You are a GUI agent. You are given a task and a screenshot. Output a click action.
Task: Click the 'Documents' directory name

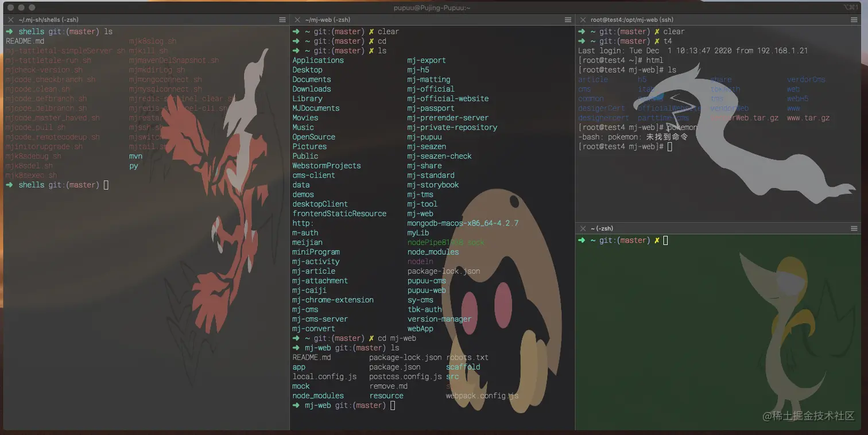tap(312, 80)
